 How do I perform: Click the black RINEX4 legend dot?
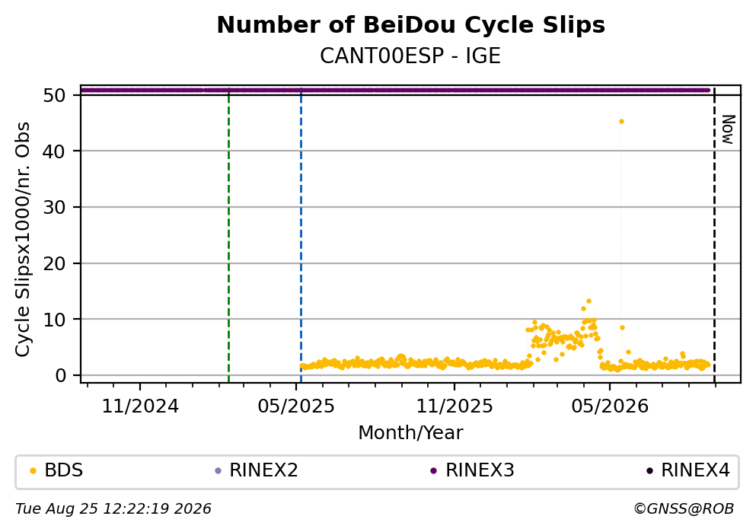[649, 471]
